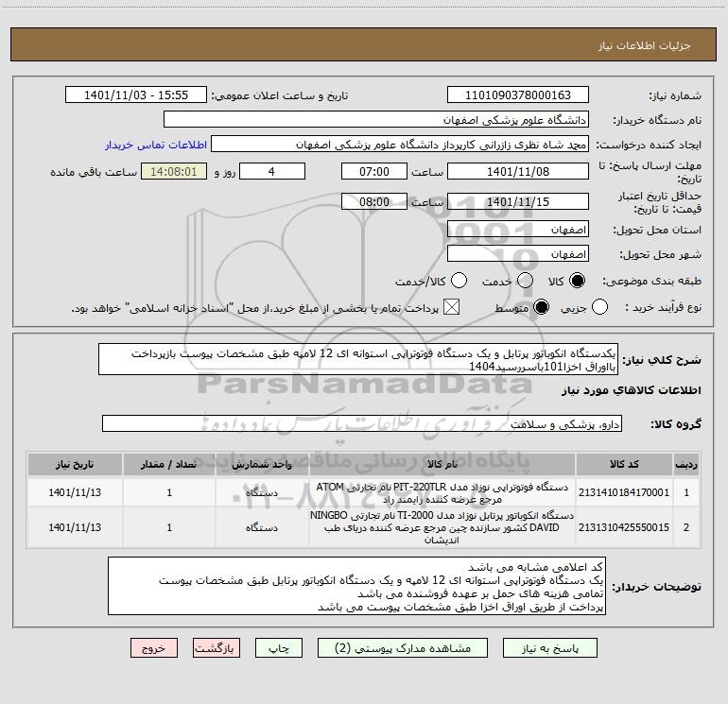
Task: Click deadline time field 07:00
Action: (374, 171)
